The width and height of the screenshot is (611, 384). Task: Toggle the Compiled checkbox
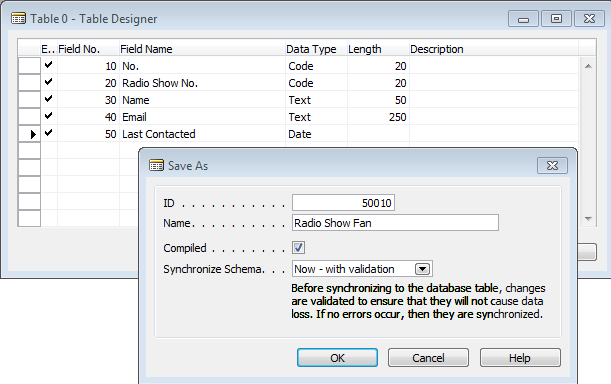[298, 248]
